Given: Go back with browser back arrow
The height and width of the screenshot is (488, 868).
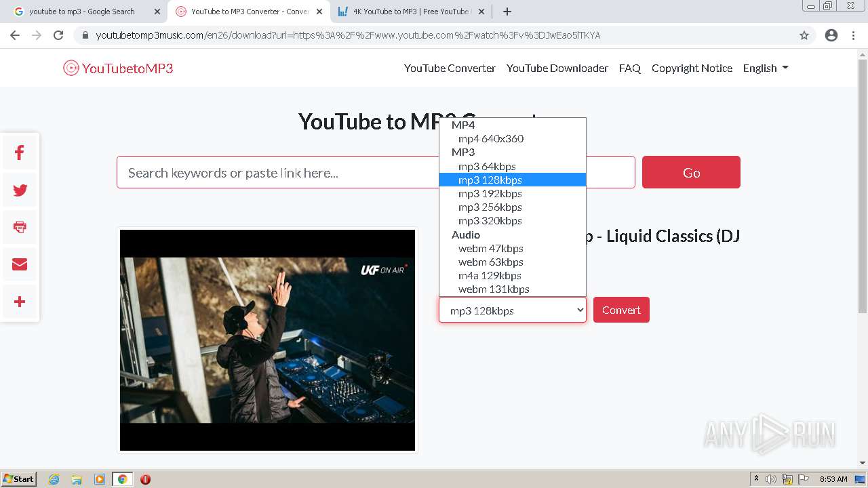Looking at the screenshot, I should pyautogui.click(x=15, y=35).
